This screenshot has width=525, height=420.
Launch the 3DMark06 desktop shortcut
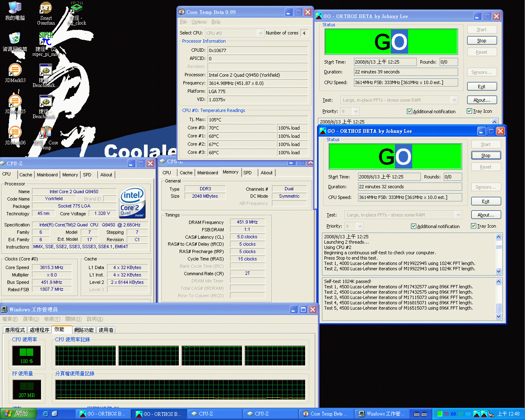[15, 135]
